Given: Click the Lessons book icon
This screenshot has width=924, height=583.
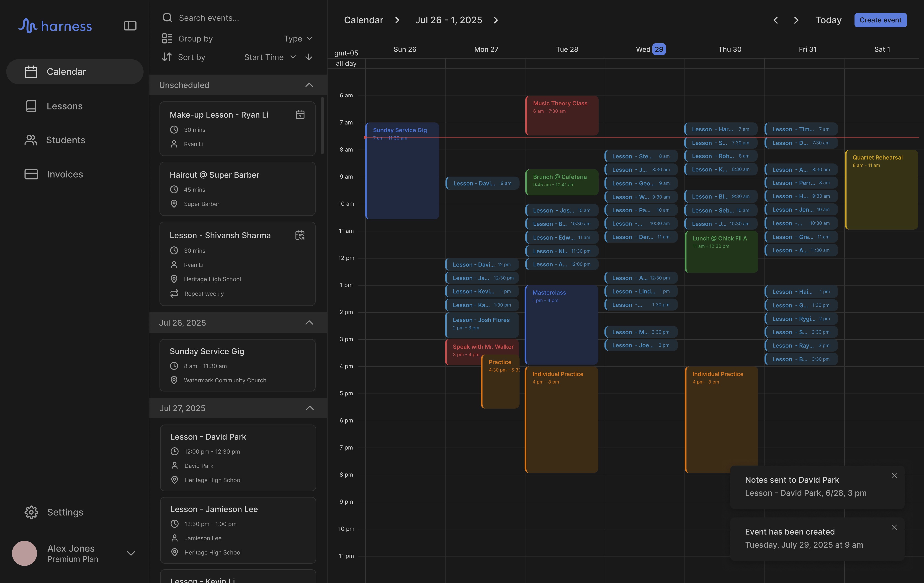Looking at the screenshot, I should [x=31, y=106].
